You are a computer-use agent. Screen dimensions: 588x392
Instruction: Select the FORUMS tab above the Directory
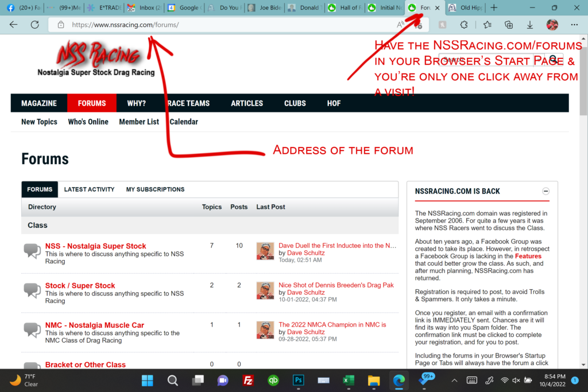tap(40, 189)
